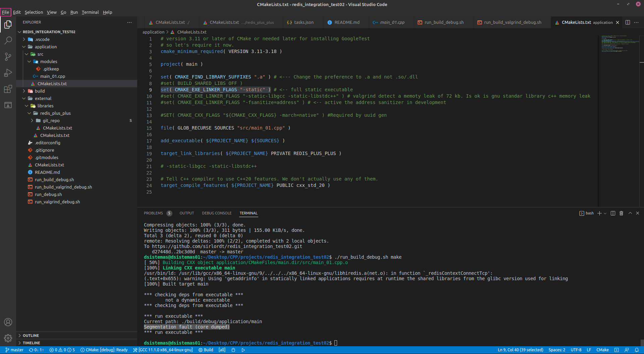Create a new terminal with the plus icon
644x354 pixels.
[599, 213]
